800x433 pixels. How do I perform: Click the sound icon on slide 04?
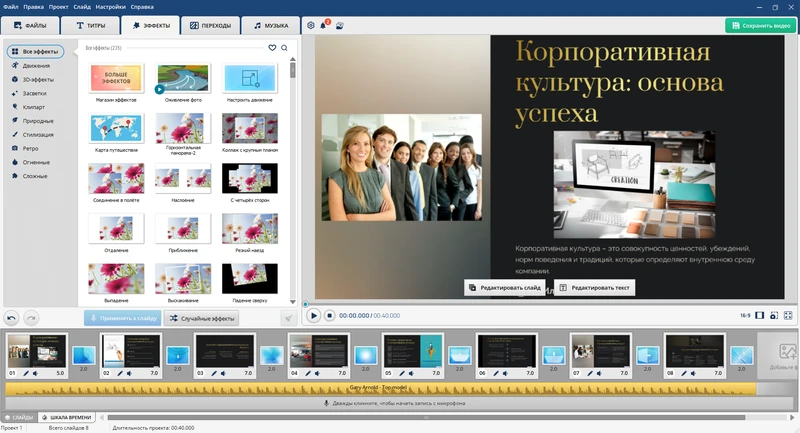(x=317, y=373)
